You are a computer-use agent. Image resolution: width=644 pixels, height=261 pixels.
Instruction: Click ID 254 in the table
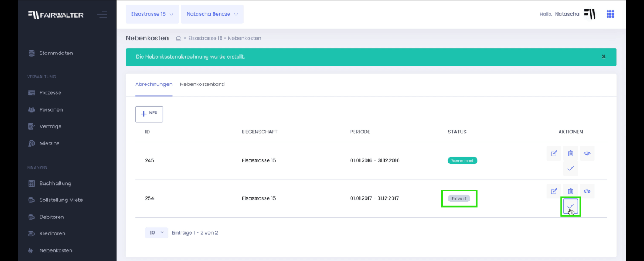pos(149,198)
